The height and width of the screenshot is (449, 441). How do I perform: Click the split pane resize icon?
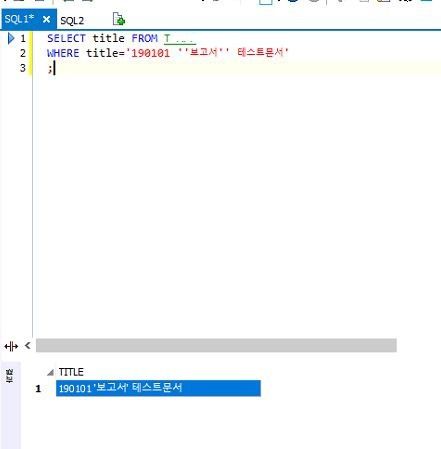pyautogui.click(x=11, y=346)
